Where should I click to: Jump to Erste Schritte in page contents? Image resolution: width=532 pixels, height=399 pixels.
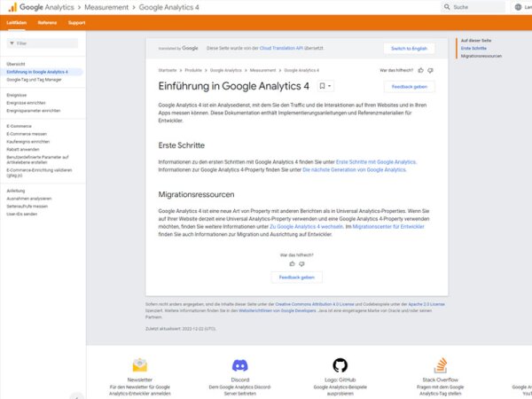pyautogui.click(x=473, y=48)
